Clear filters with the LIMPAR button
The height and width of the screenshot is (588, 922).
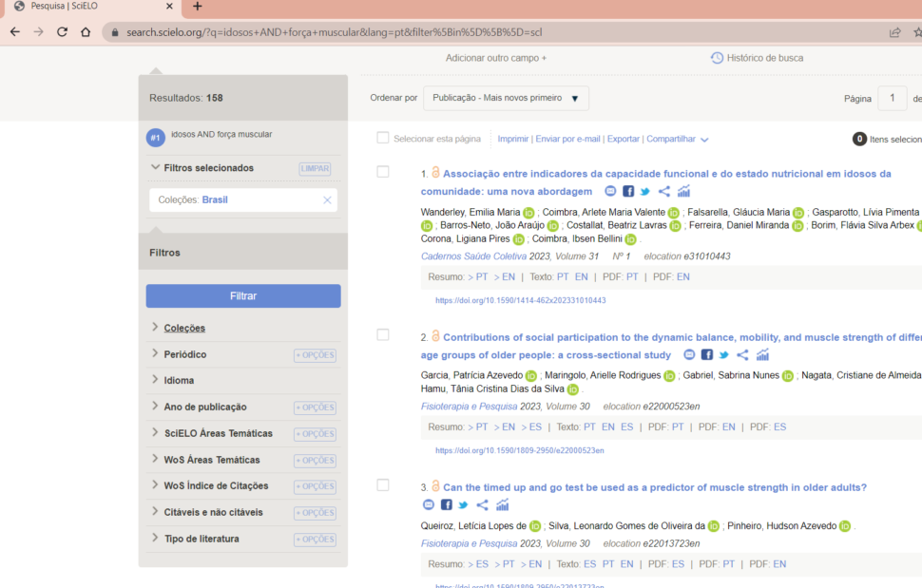click(315, 168)
